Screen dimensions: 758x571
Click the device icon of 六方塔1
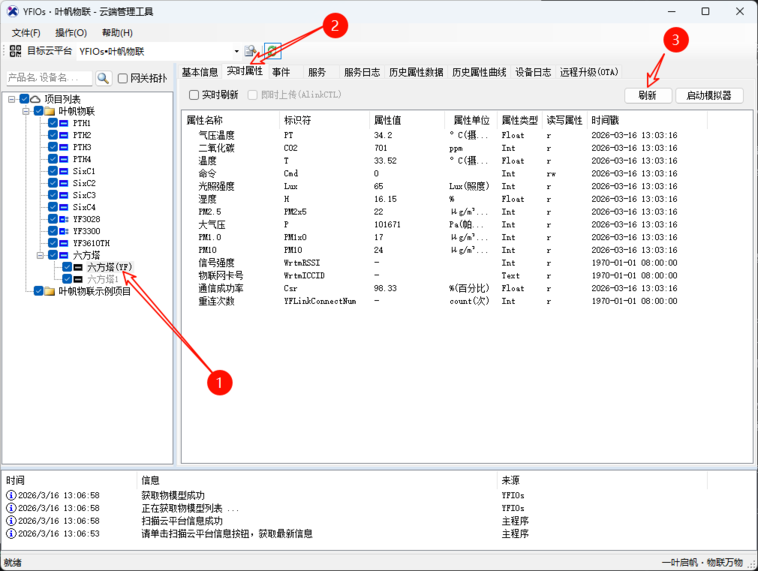point(78,279)
